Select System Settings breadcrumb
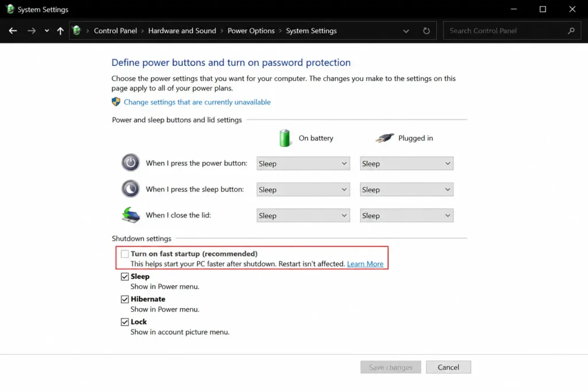The height and width of the screenshot is (392, 588). click(x=311, y=31)
